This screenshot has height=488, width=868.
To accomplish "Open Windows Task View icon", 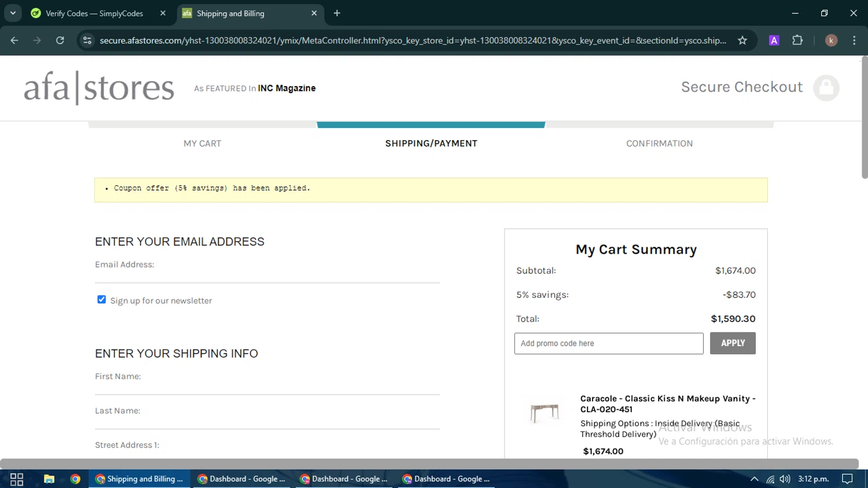I will point(17,479).
